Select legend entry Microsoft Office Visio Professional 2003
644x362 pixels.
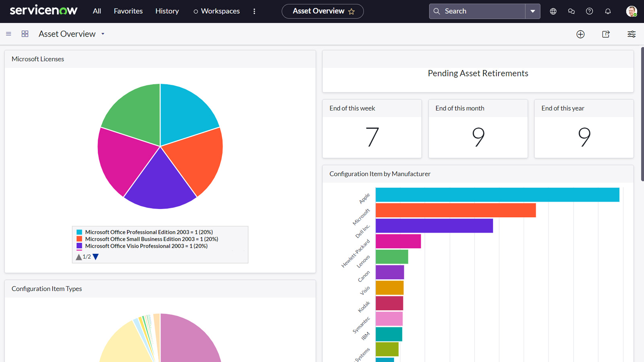[146, 246]
